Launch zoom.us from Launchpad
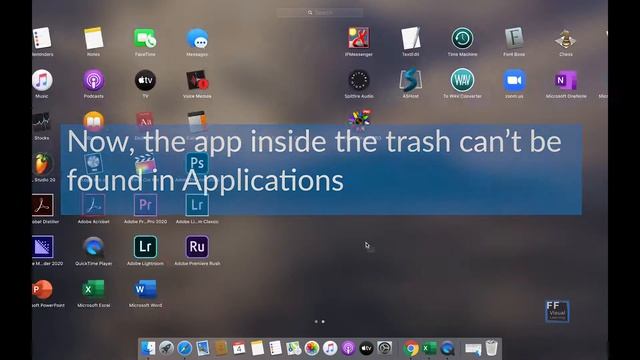Screen dimensions: 640x360 click(x=514, y=80)
